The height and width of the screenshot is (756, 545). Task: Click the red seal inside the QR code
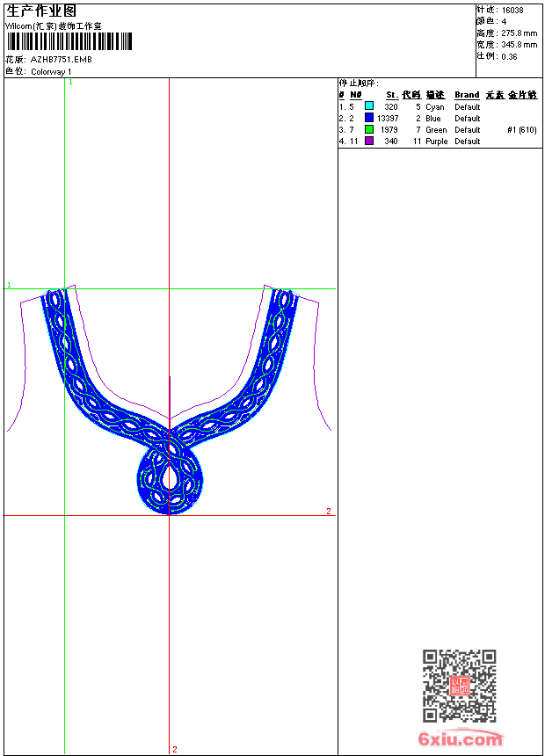tap(459, 687)
